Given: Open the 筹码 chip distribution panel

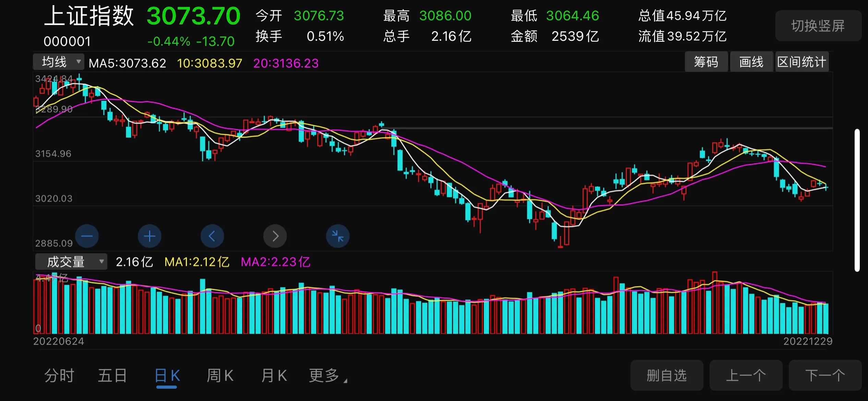Looking at the screenshot, I should click(706, 62).
